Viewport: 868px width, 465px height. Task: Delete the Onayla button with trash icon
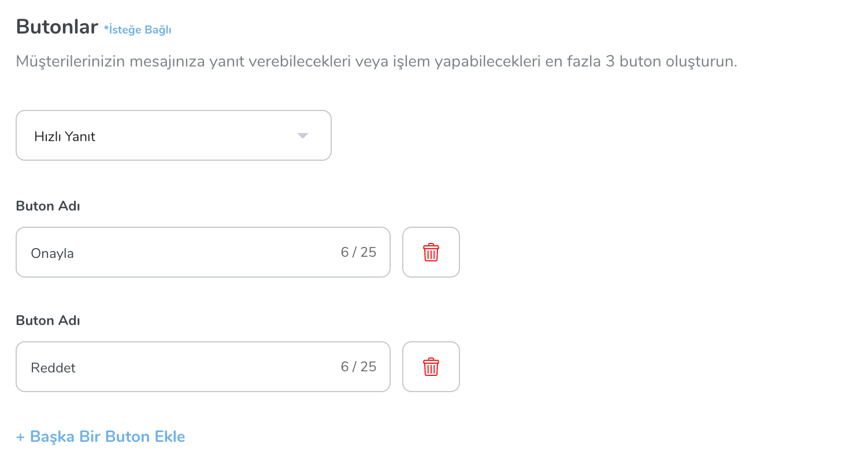pos(431,252)
